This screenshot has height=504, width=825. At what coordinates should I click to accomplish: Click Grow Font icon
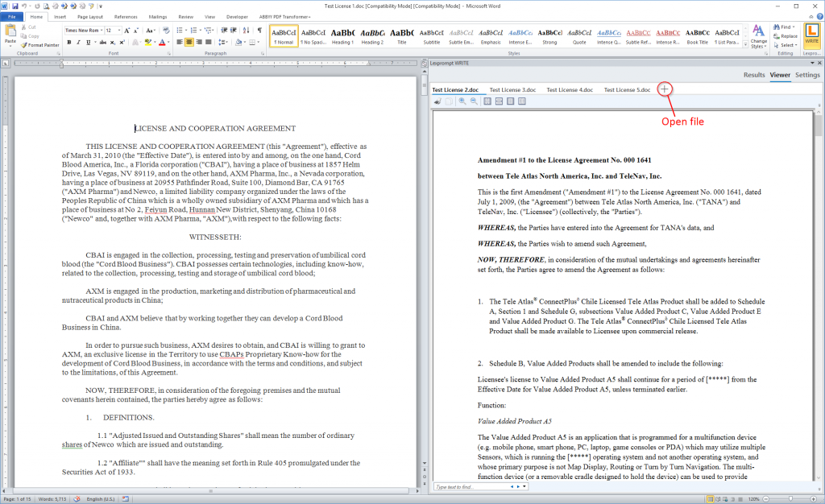point(126,31)
